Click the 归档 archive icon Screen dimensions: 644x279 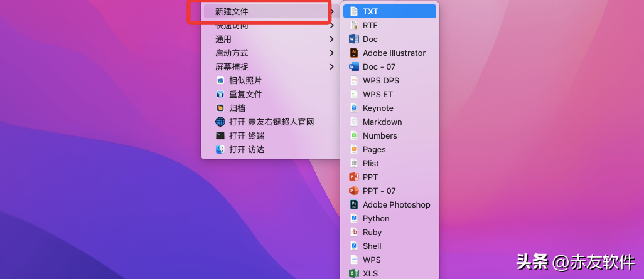220,108
